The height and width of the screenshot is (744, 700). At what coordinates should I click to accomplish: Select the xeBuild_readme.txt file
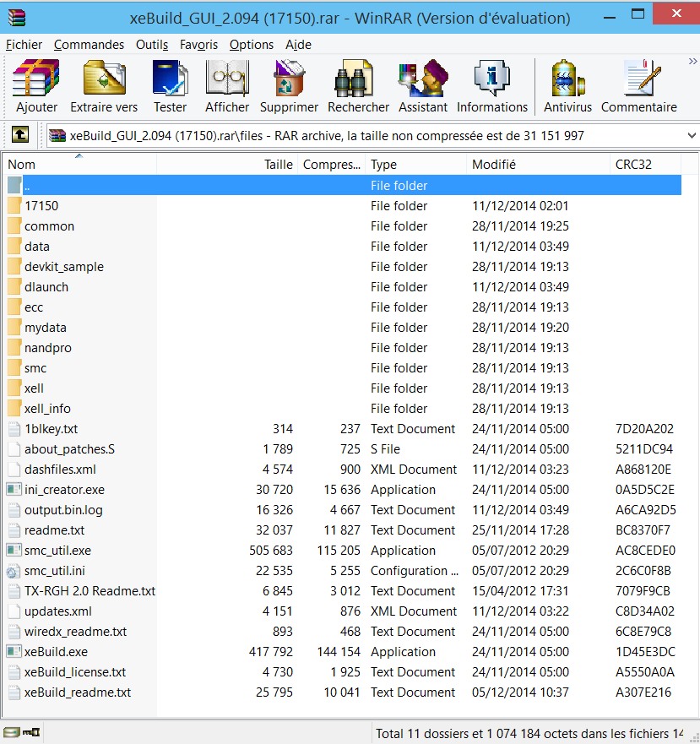pos(78,692)
